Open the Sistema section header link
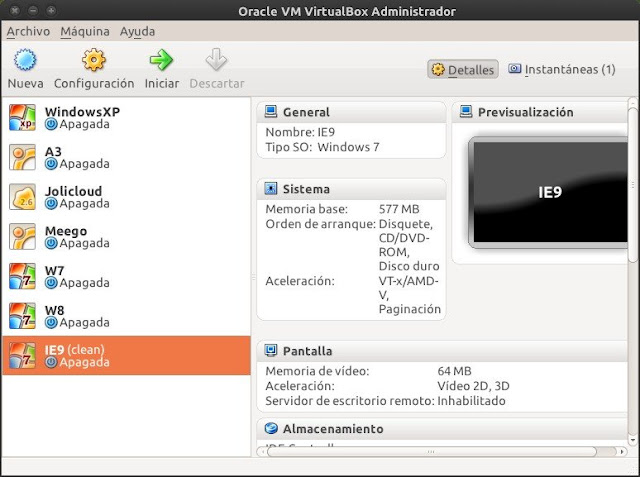 306,189
